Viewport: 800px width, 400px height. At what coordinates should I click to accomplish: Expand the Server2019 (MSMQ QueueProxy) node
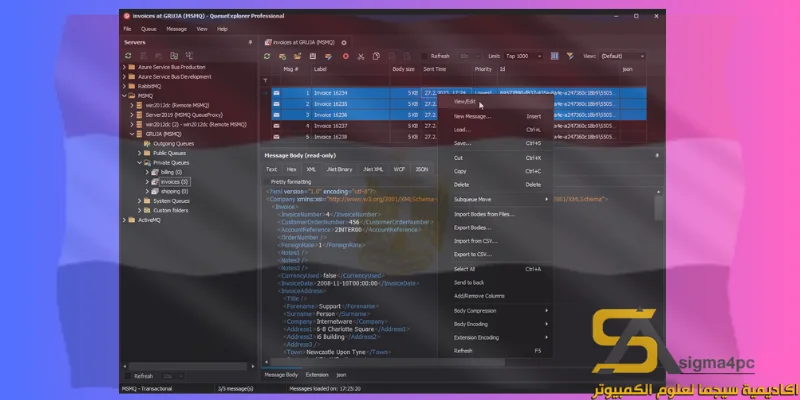point(132,115)
